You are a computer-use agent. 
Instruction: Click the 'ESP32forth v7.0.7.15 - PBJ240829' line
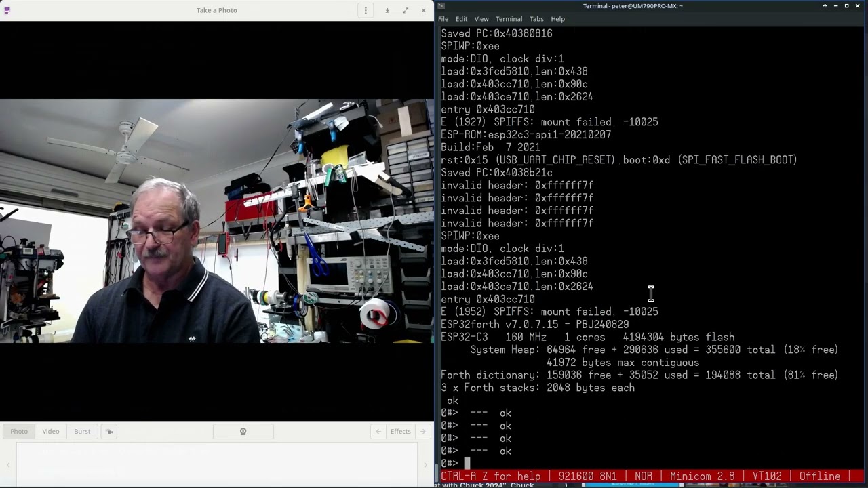[x=535, y=325]
